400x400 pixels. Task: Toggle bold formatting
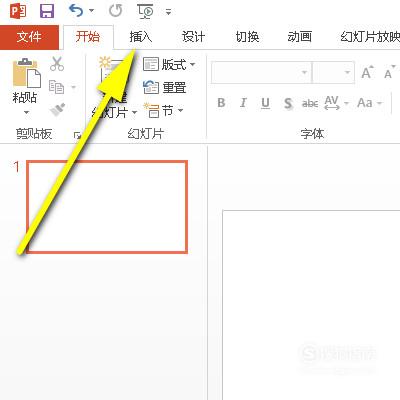221,103
